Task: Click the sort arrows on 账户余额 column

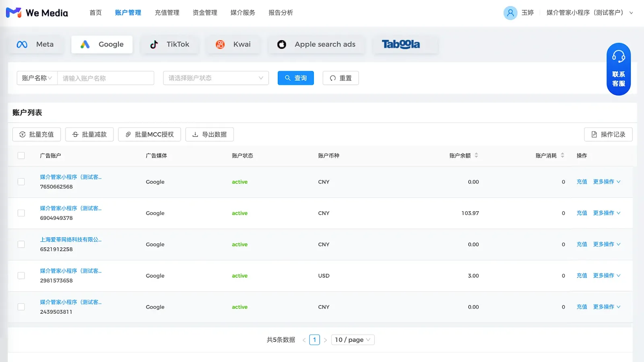Action: (x=477, y=155)
